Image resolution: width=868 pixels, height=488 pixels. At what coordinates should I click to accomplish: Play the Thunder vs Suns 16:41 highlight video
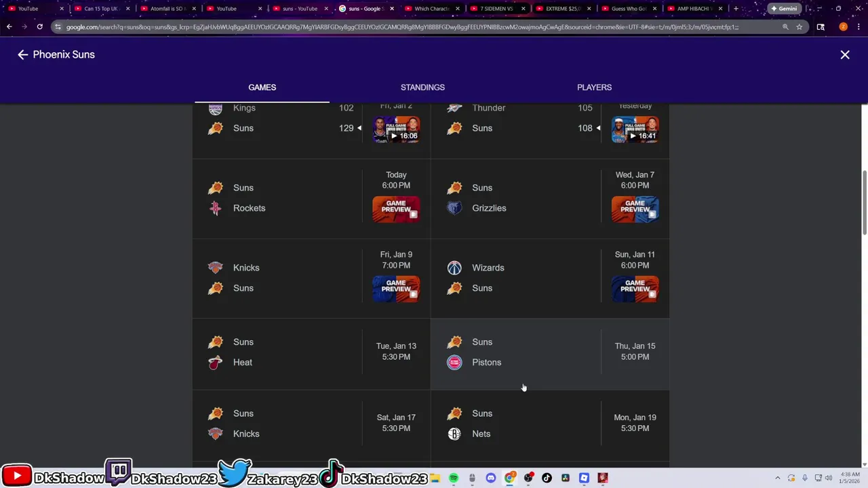[635, 129]
